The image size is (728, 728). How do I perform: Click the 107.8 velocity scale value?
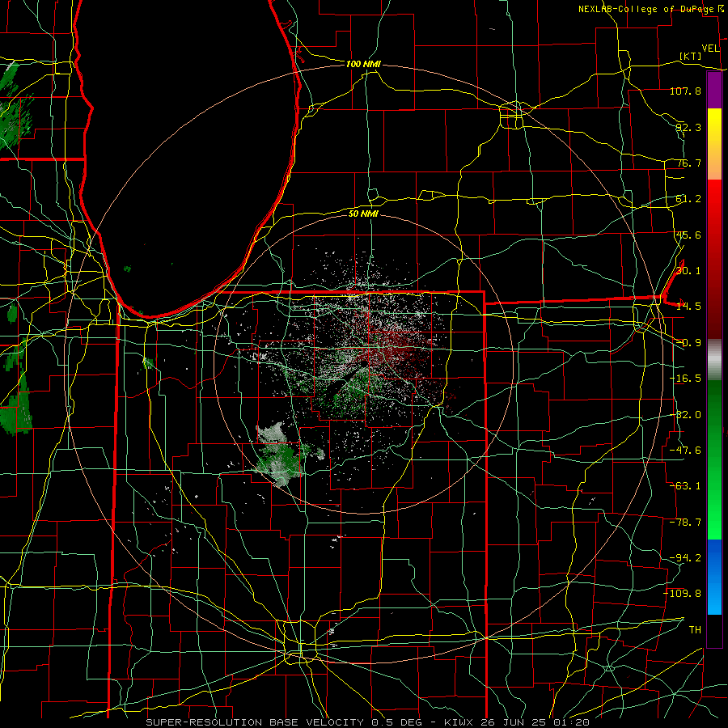tap(685, 91)
